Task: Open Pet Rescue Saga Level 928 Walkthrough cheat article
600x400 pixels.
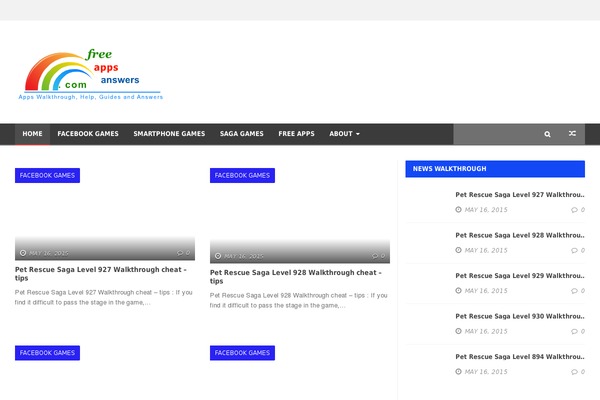Action: (x=295, y=277)
